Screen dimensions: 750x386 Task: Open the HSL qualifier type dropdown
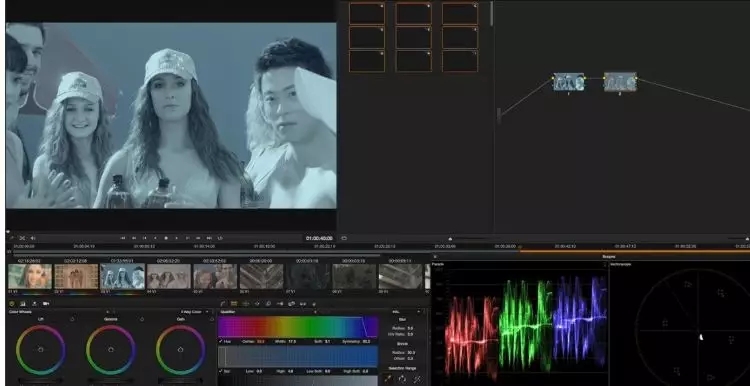pyautogui.click(x=407, y=311)
